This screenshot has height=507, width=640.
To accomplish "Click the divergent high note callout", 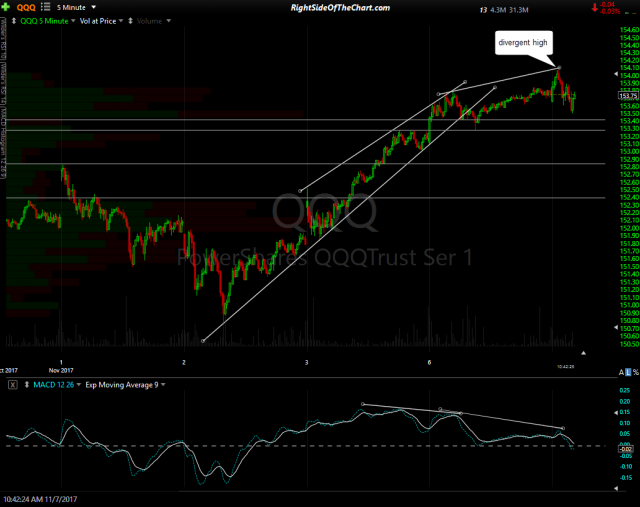I will pyautogui.click(x=524, y=42).
